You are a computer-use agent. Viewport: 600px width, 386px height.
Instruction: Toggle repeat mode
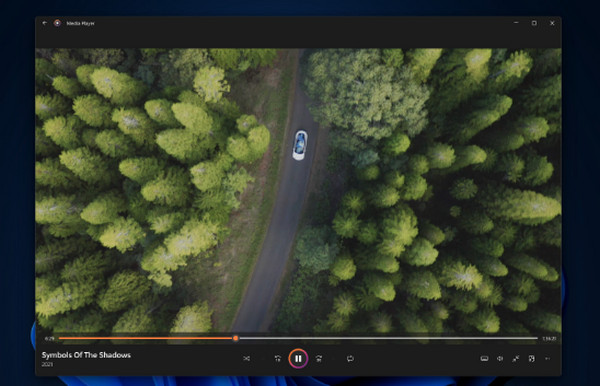350,358
